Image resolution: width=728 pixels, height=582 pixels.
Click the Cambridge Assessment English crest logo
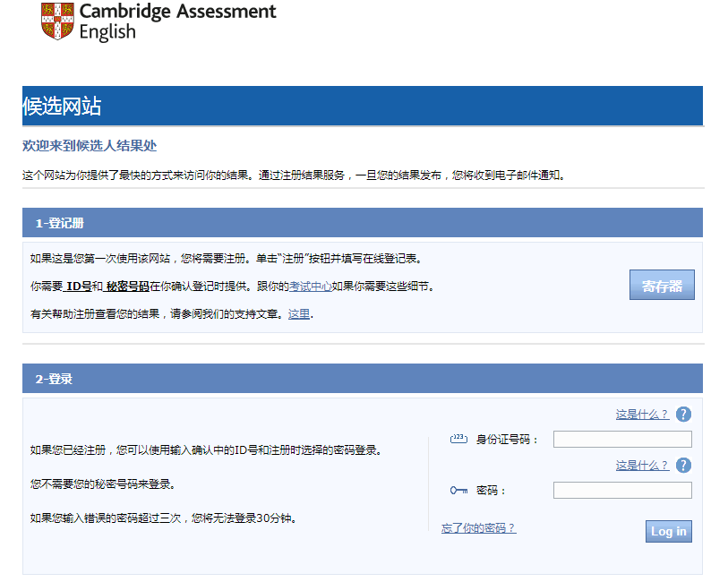[x=57, y=21]
